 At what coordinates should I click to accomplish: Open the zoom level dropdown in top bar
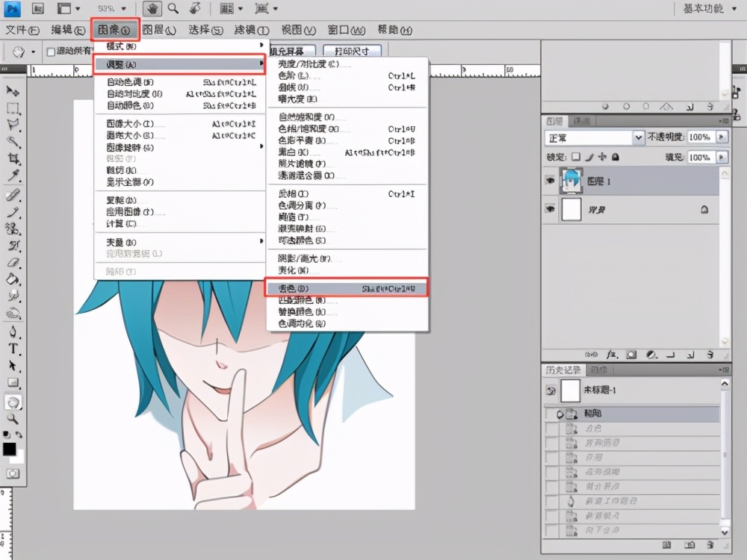click(114, 9)
